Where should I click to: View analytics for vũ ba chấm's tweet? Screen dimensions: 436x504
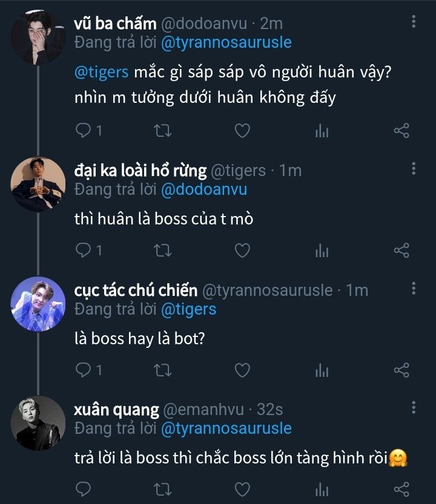322,130
